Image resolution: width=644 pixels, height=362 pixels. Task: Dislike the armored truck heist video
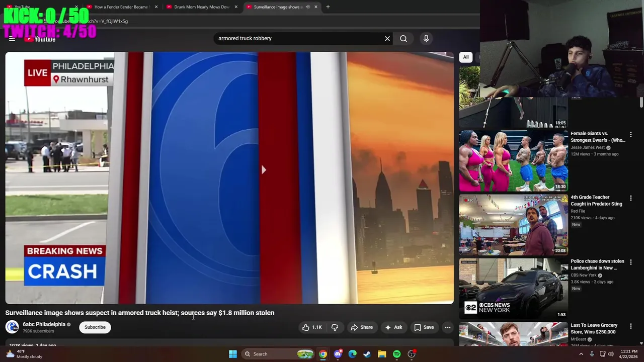coord(335,327)
